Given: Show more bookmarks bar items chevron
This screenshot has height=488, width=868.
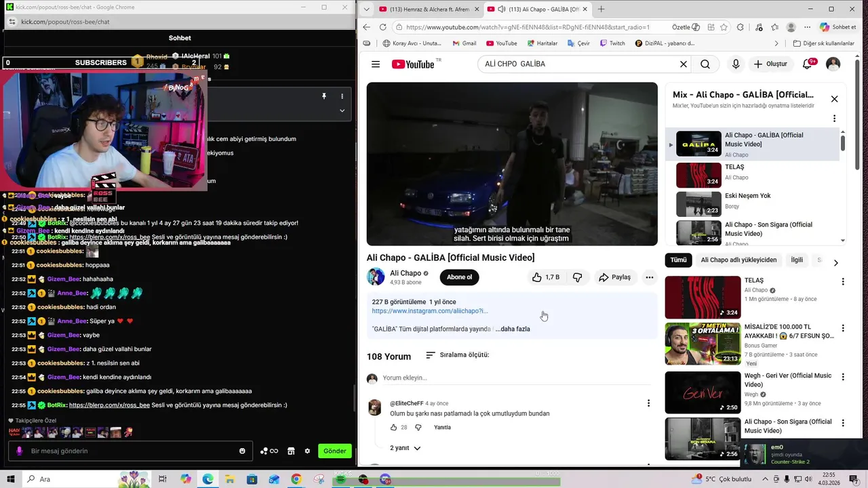Looking at the screenshot, I should (776, 43).
